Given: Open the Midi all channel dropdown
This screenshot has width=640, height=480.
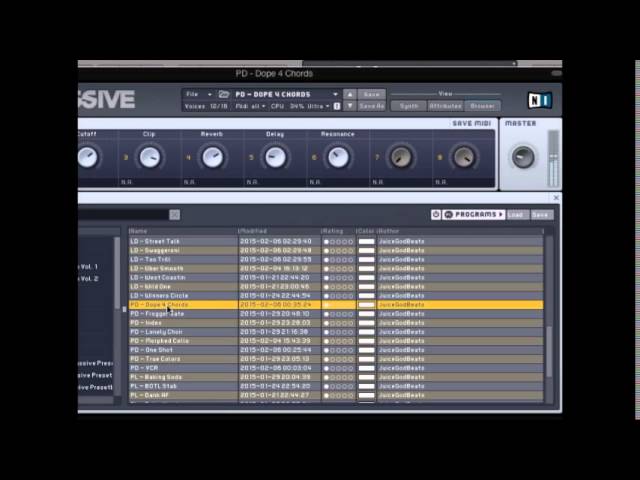Looking at the screenshot, I should [250, 106].
